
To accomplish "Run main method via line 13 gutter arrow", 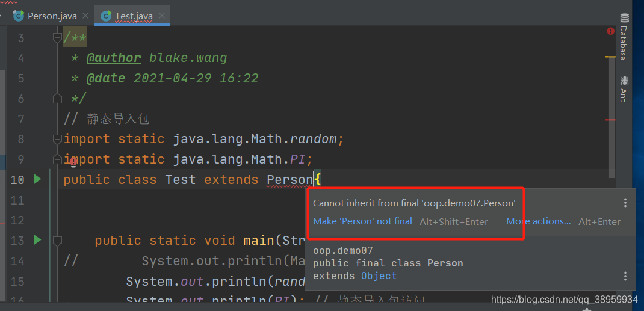I will click(x=37, y=239).
